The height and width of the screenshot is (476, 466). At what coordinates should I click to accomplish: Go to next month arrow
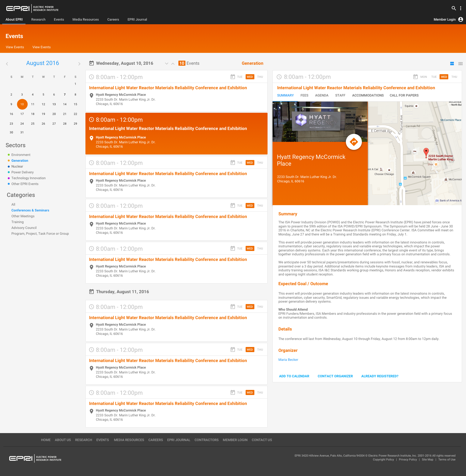coord(79,64)
